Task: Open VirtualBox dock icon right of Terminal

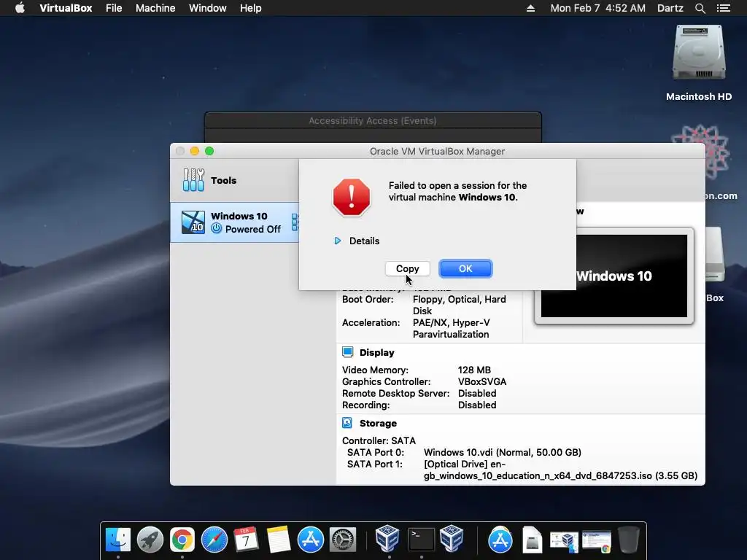Action: 452,539
